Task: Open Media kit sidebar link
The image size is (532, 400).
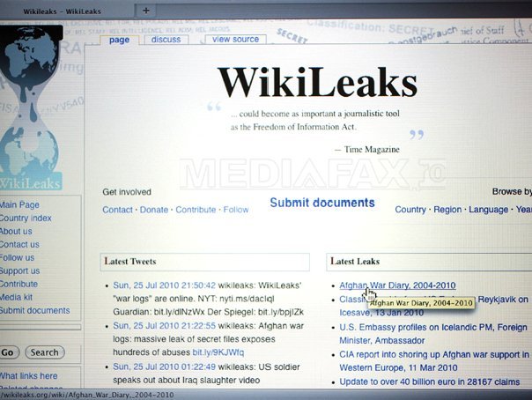Action: click(16, 297)
